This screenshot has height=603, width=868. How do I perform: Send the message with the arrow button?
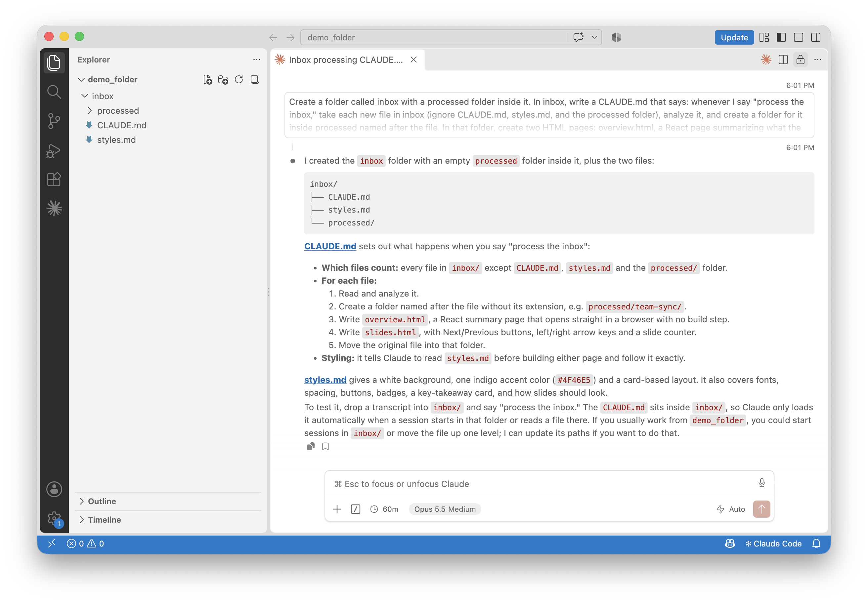[x=761, y=509]
